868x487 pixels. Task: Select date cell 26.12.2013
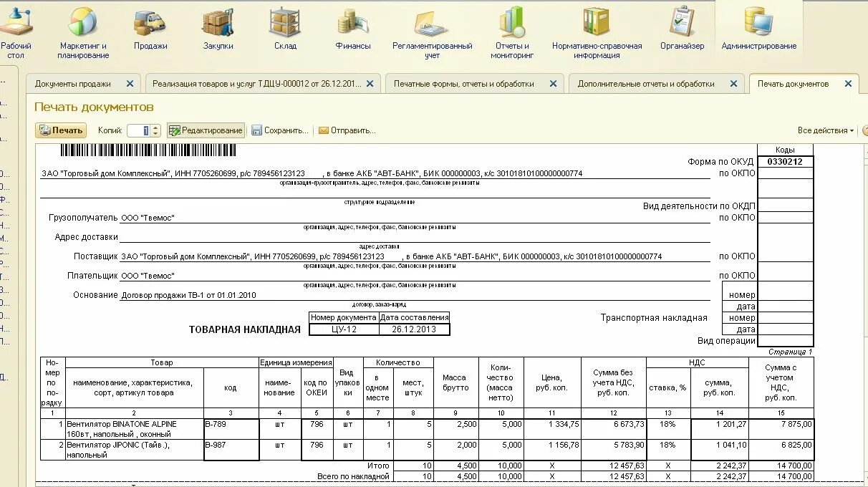(x=414, y=329)
